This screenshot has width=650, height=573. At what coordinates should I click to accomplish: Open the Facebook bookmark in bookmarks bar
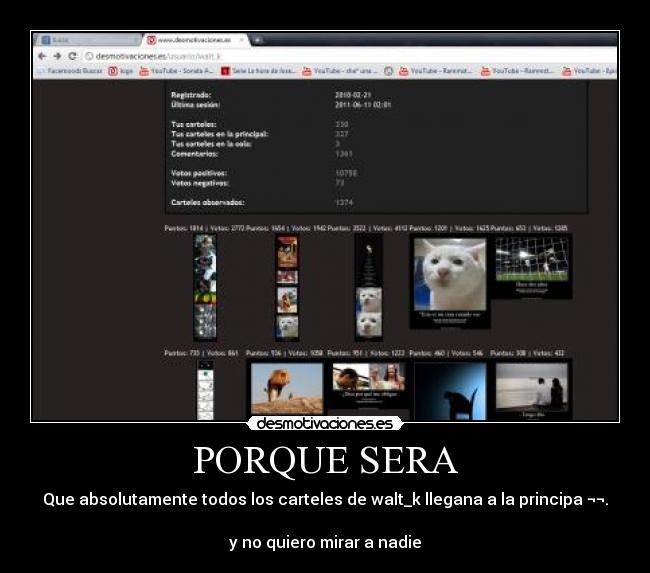[69, 71]
